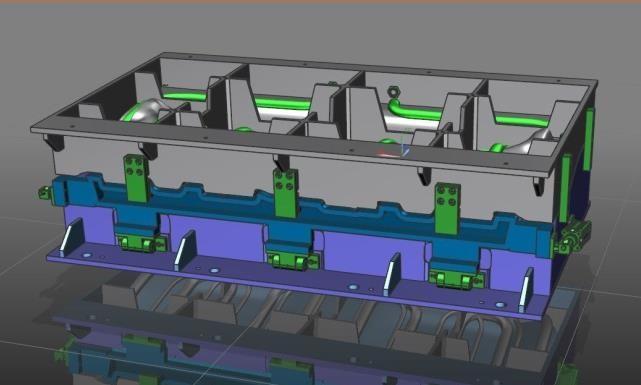Click the middle green latch under the blue frame
This screenshot has width=641, height=385.
point(292,261)
